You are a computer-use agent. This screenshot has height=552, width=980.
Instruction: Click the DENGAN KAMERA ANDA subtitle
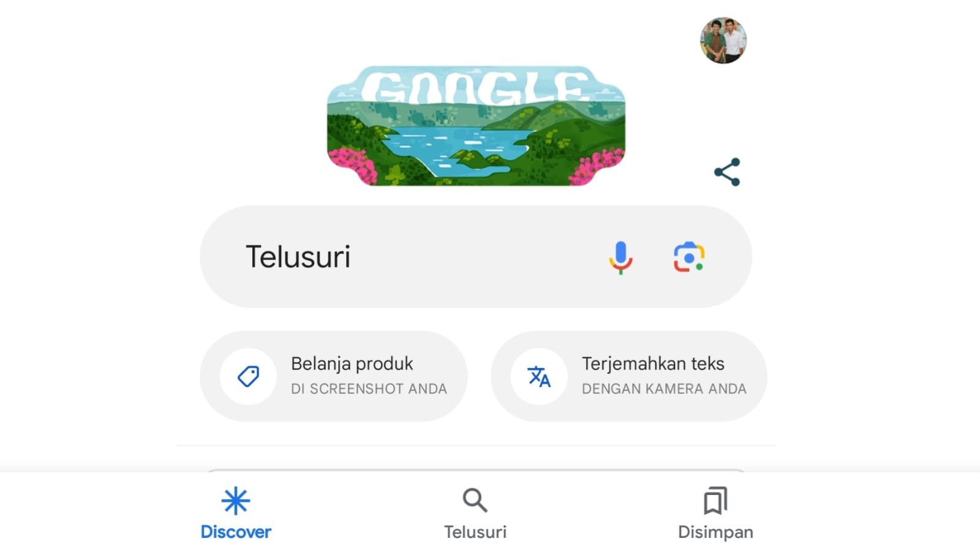(x=664, y=389)
